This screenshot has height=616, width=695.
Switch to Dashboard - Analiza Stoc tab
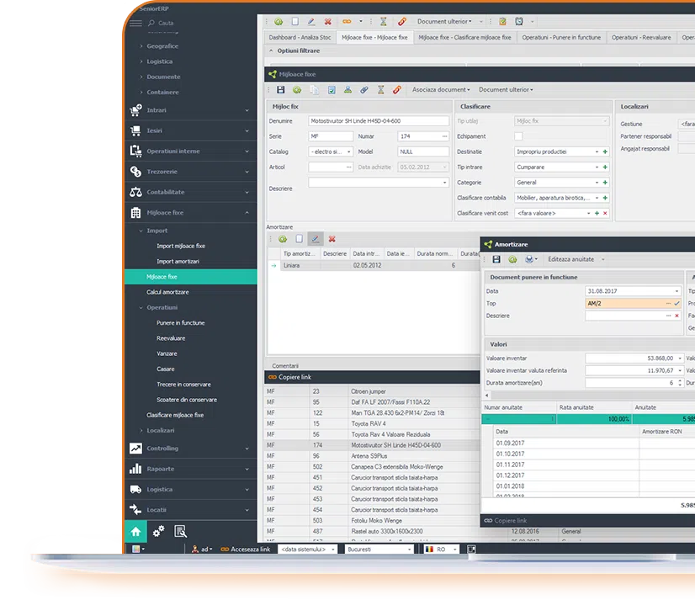299,37
